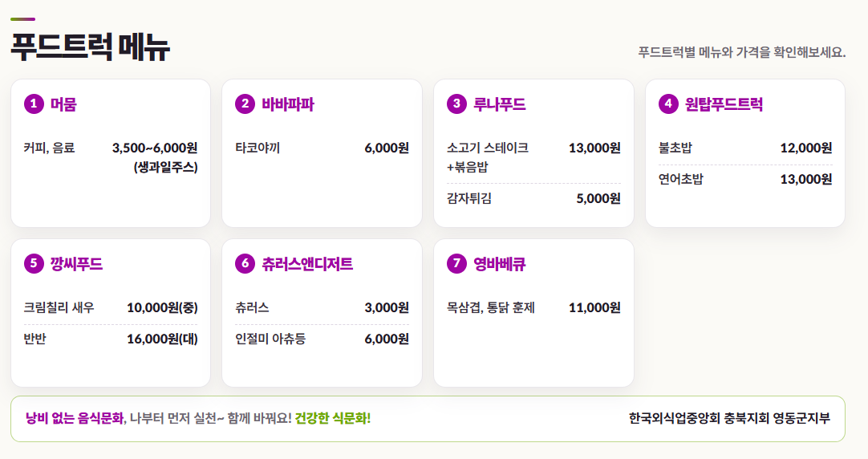Click the 원탑푸드트럭 heading
The image size is (868, 459).
click(724, 104)
